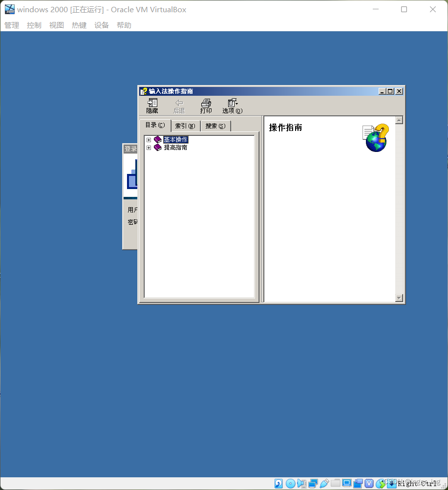
Task: Open the 设备 menu in VirtualBox
Action: [102, 25]
